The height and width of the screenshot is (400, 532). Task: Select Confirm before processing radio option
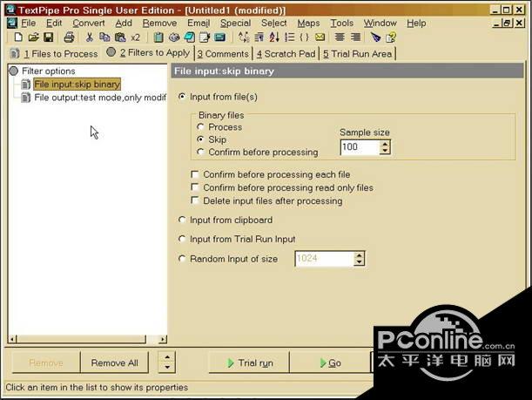(200, 152)
